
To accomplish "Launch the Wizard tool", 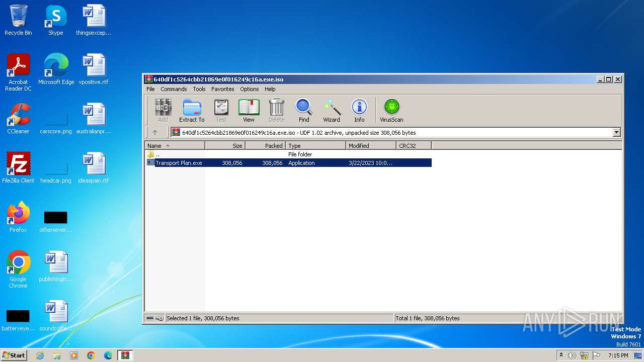I will pyautogui.click(x=332, y=111).
